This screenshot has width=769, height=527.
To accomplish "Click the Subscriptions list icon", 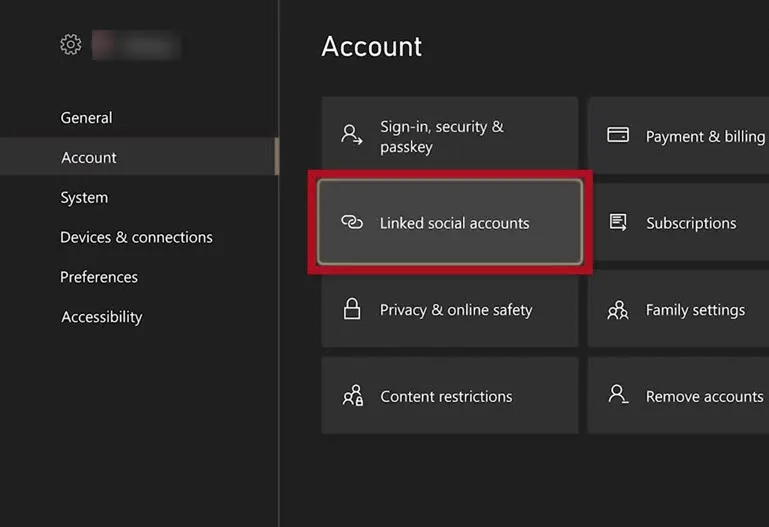I will pos(618,222).
